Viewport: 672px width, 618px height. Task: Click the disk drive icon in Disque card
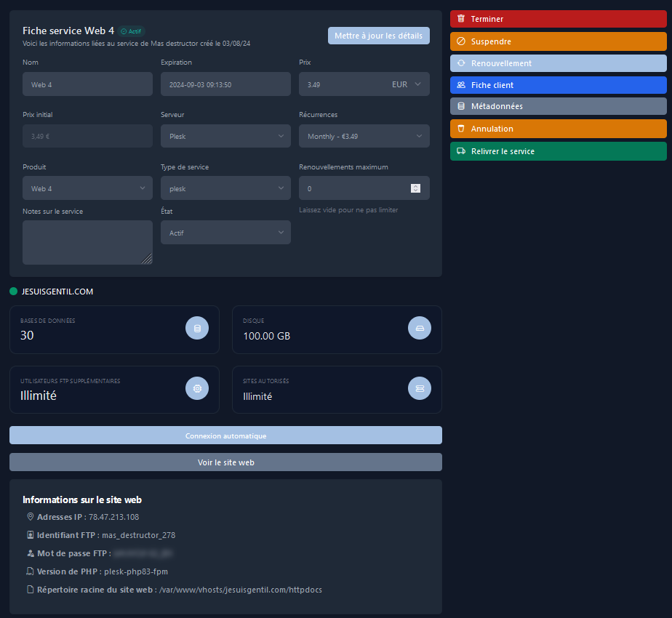420,328
